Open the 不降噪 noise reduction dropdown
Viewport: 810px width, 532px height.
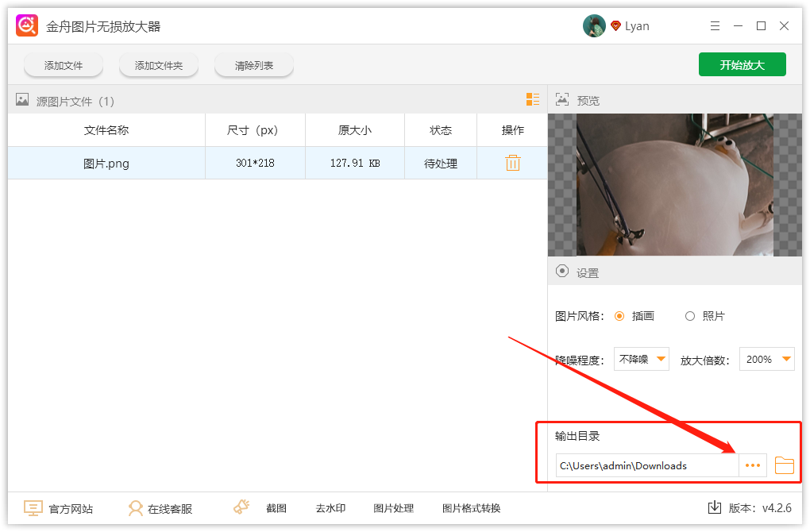coord(642,359)
